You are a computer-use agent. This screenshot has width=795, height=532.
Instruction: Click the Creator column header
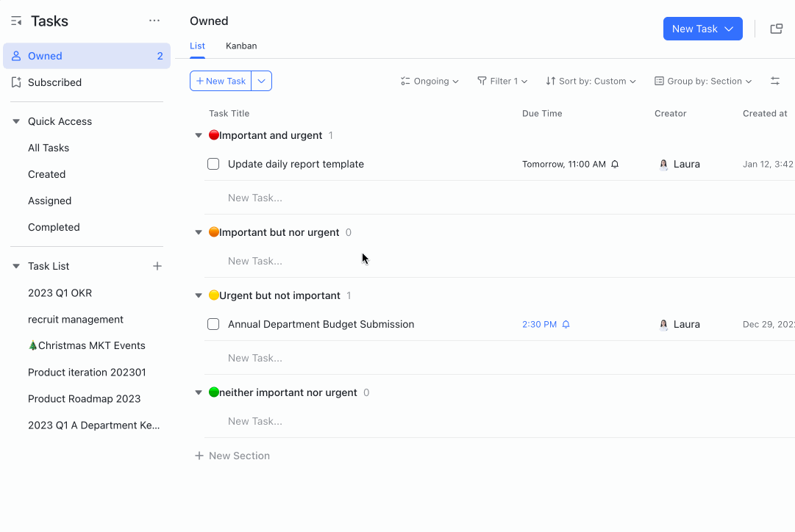click(670, 113)
